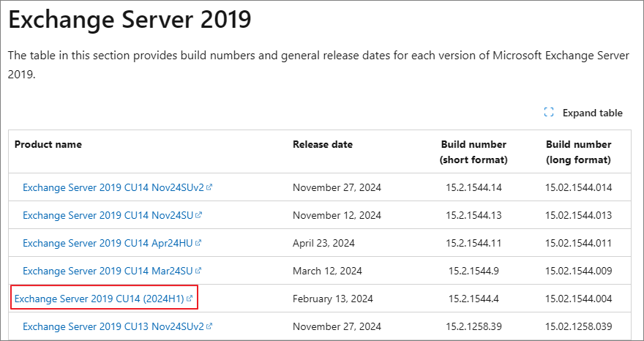Select build number 15.2.1544.13

click(473, 215)
